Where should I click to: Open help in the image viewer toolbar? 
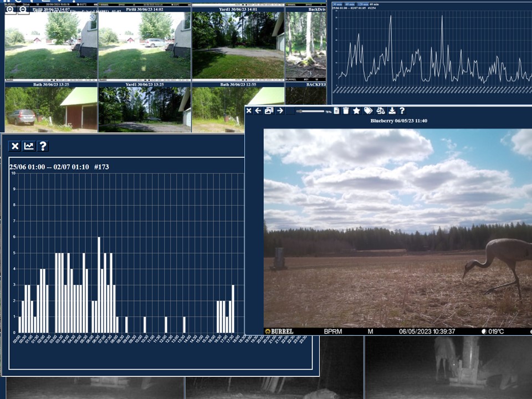(x=402, y=111)
